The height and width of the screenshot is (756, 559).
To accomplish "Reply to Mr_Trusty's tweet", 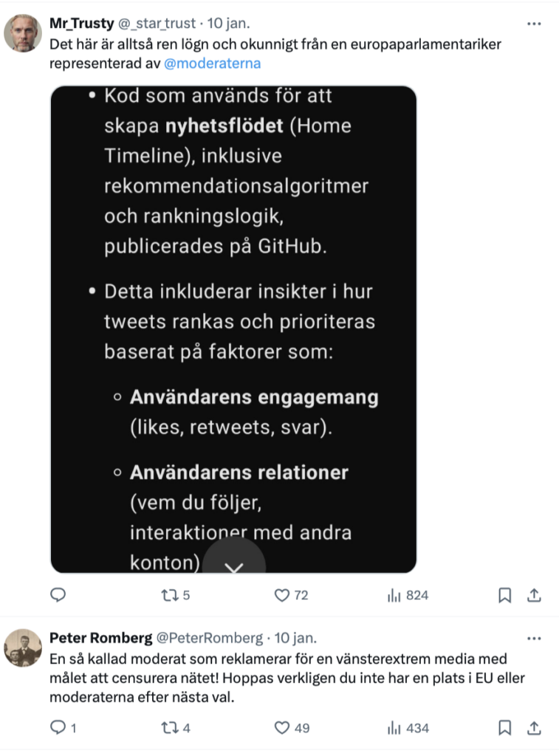I will click(58, 595).
